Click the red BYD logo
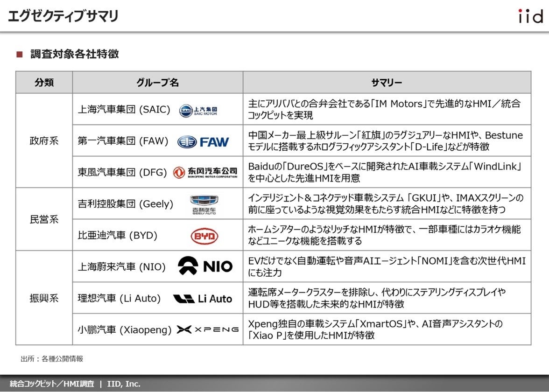 pyautogui.click(x=204, y=236)
